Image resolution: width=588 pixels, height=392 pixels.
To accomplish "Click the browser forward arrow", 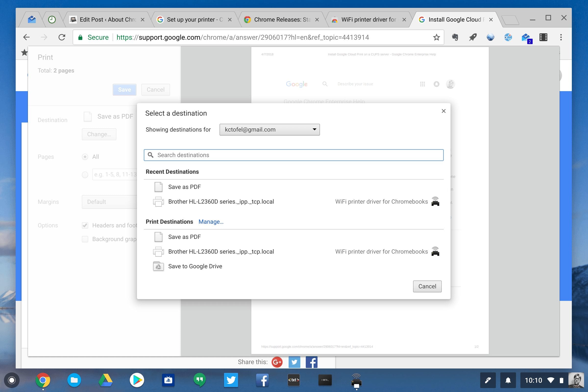I will click(x=44, y=37).
